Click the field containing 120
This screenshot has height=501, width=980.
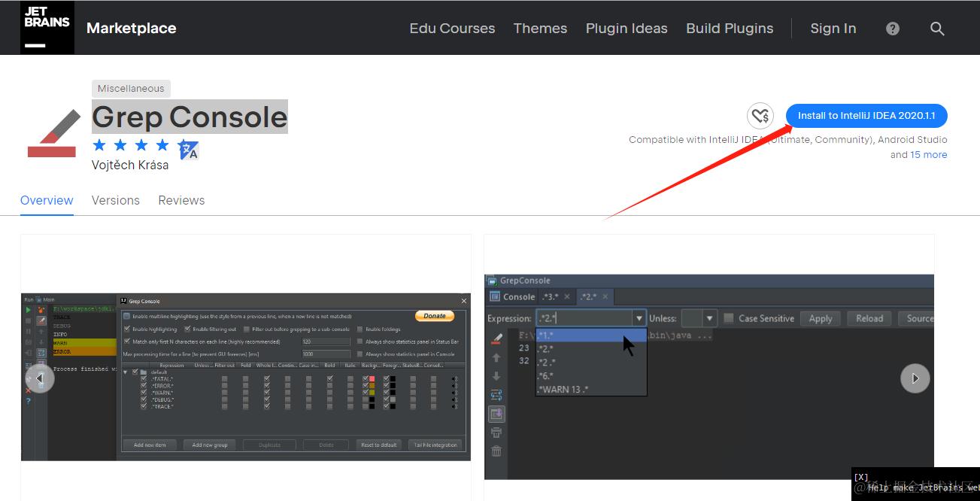tap(326, 342)
